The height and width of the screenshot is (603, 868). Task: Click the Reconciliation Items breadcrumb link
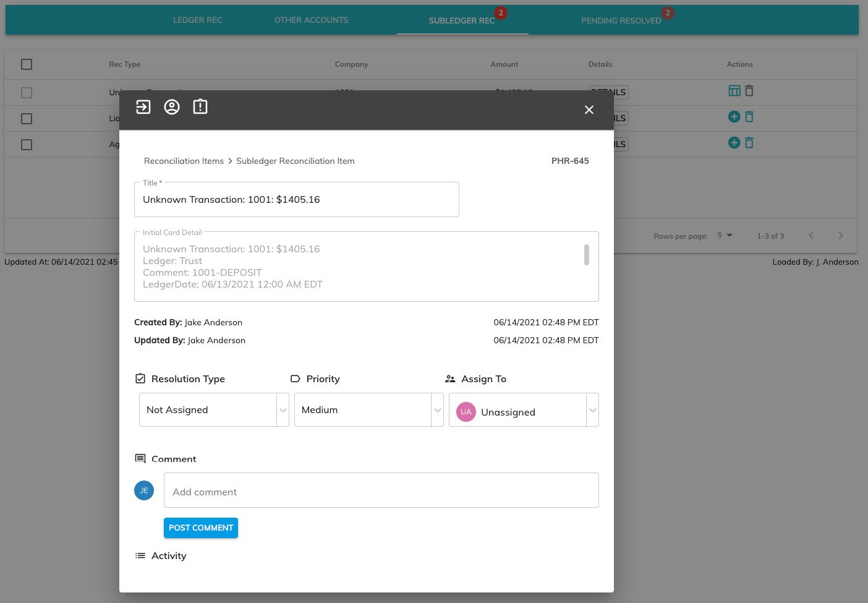[x=184, y=161]
